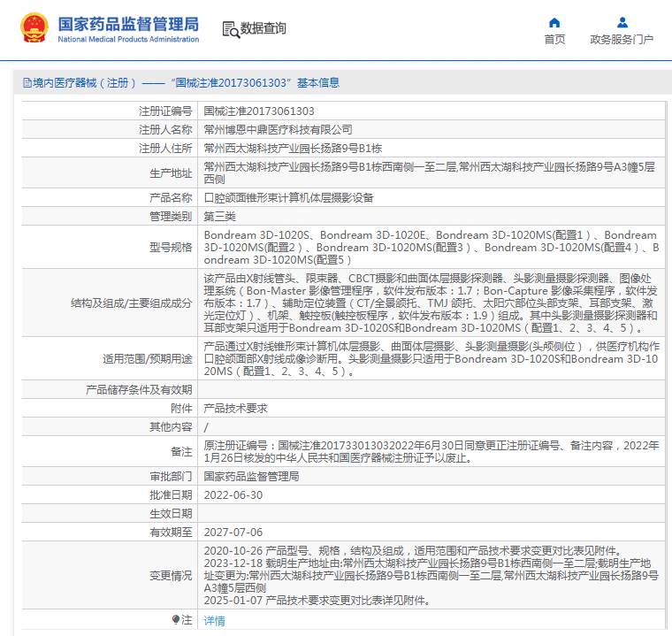Select registration number 国械注准20173061303 in the table

[x=259, y=111]
